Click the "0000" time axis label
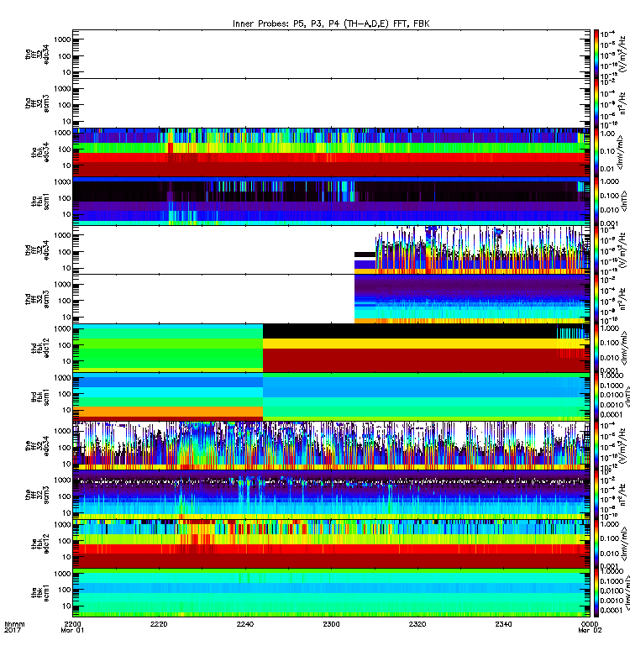The height and width of the screenshot is (672, 630). 590,624
